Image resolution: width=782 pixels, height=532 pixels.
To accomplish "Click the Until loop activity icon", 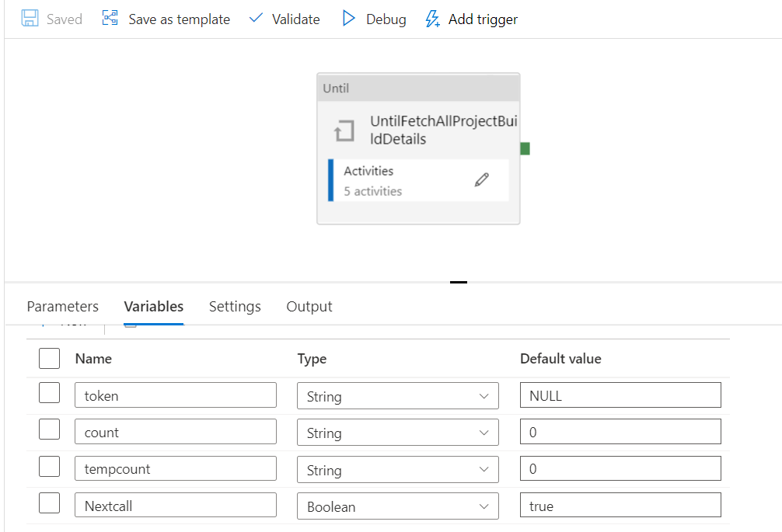I will [344, 131].
